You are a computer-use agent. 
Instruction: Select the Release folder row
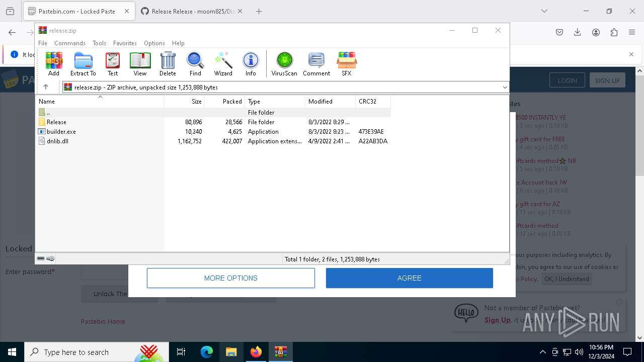pyautogui.click(x=213, y=122)
